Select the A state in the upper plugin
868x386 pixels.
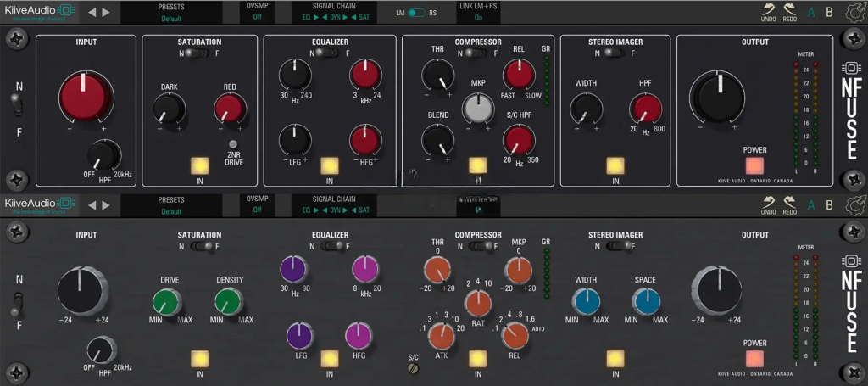click(811, 12)
